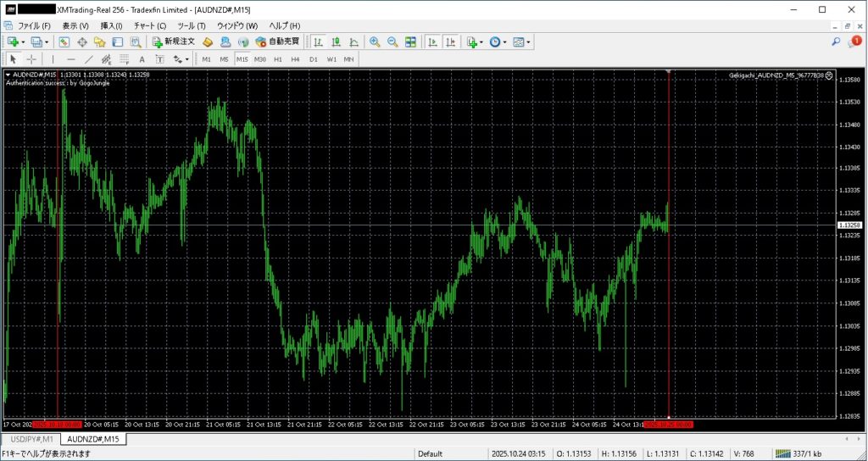
Task: Expand the indicators list dropdown
Action: point(481,42)
